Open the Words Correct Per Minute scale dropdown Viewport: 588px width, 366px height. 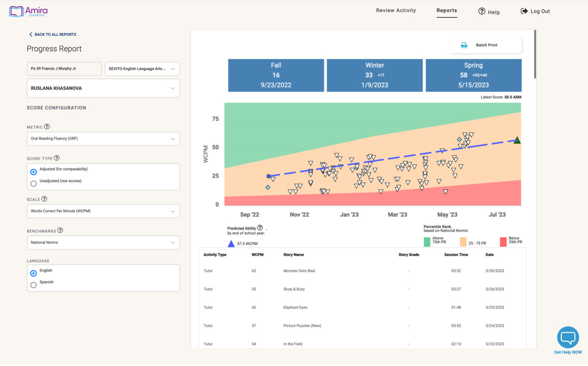[x=103, y=211]
